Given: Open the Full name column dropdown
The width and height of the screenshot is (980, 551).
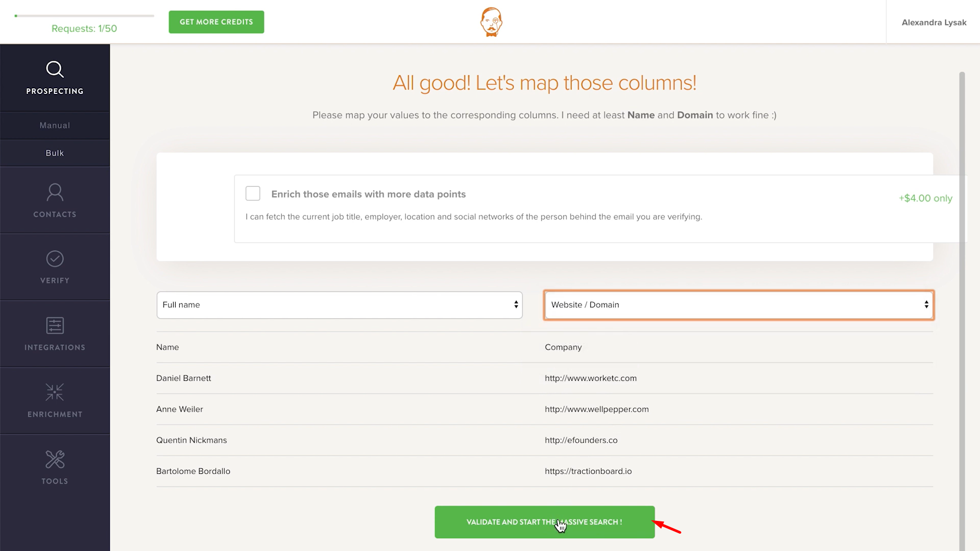Looking at the screenshot, I should [340, 305].
